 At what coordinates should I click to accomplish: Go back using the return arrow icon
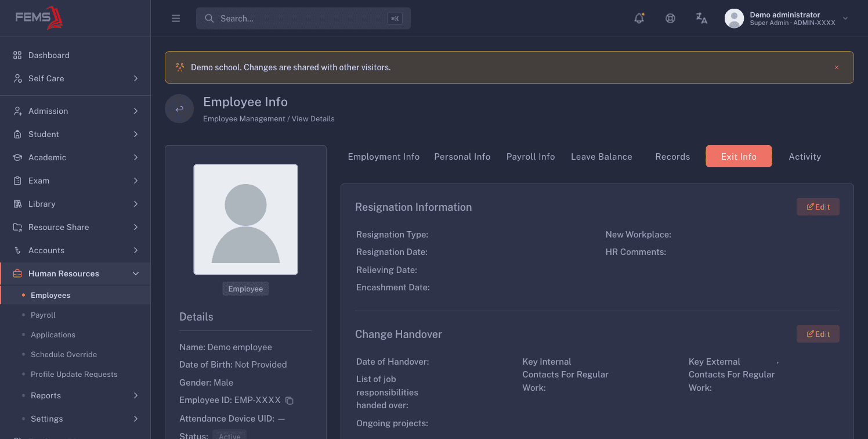[179, 109]
